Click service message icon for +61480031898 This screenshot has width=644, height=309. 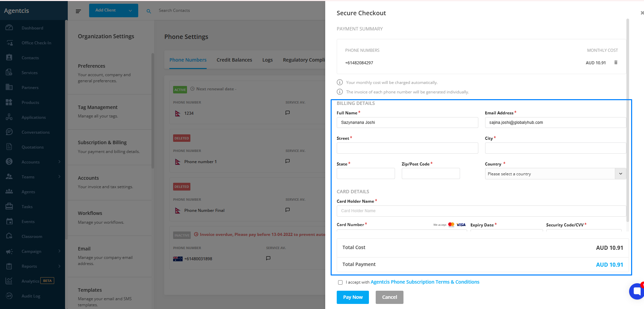pos(268,258)
